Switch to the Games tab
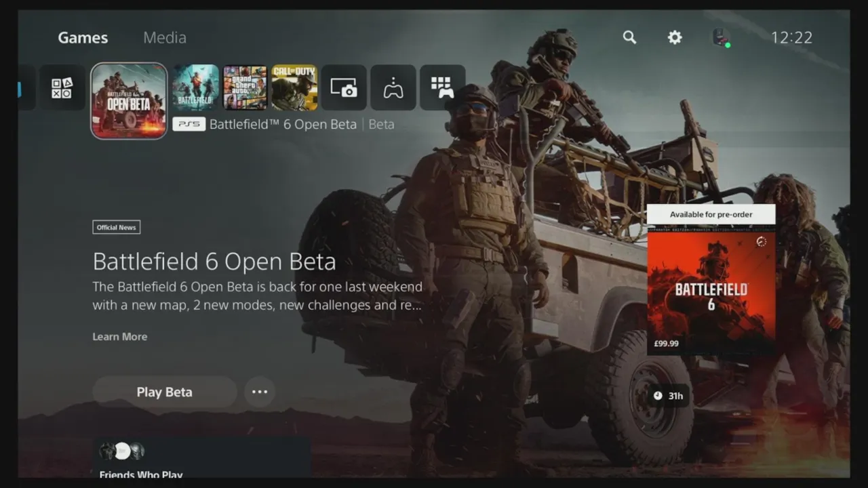The width and height of the screenshot is (868, 488). point(83,38)
